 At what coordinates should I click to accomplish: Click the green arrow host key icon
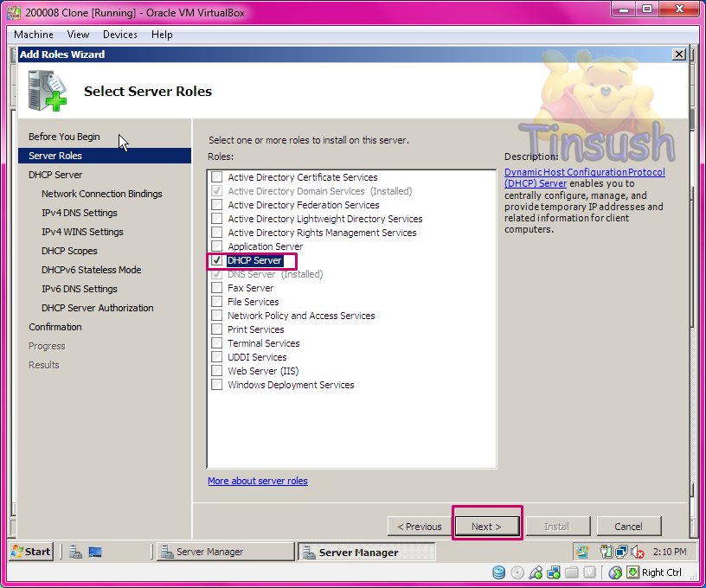632,572
